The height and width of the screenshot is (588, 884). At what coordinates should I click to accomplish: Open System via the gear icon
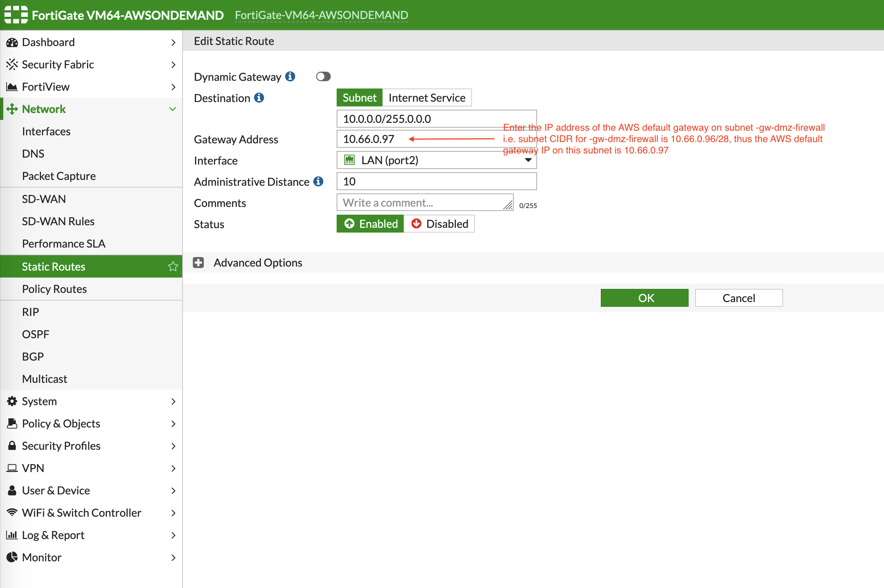[x=12, y=401]
